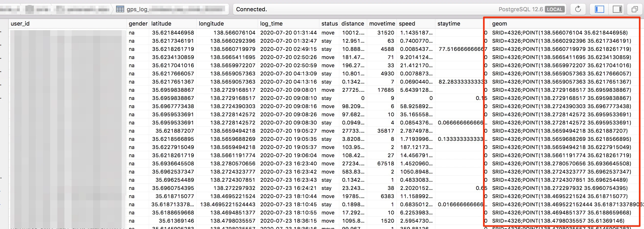
Task: Select movetime cell 1520
Action: 387,221
